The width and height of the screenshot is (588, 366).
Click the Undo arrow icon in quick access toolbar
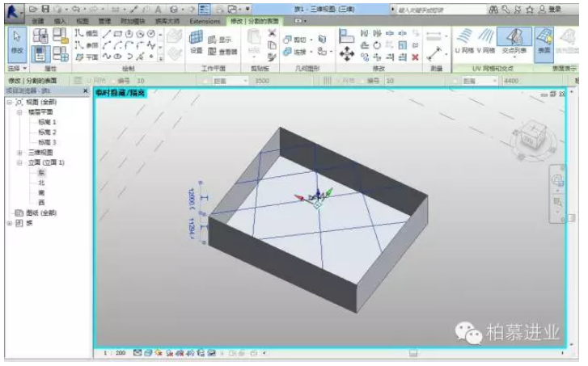click(x=76, y=9)
